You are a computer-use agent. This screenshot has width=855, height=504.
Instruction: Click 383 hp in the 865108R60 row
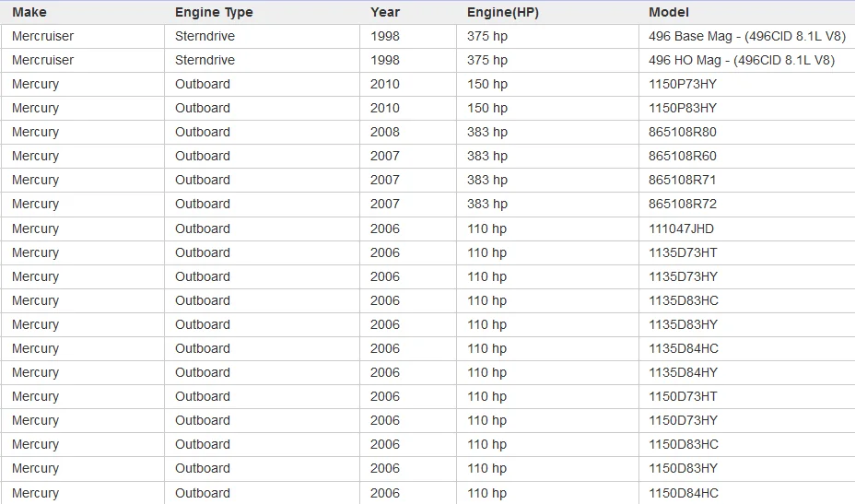pyautogui.click(x=487, y=157)
